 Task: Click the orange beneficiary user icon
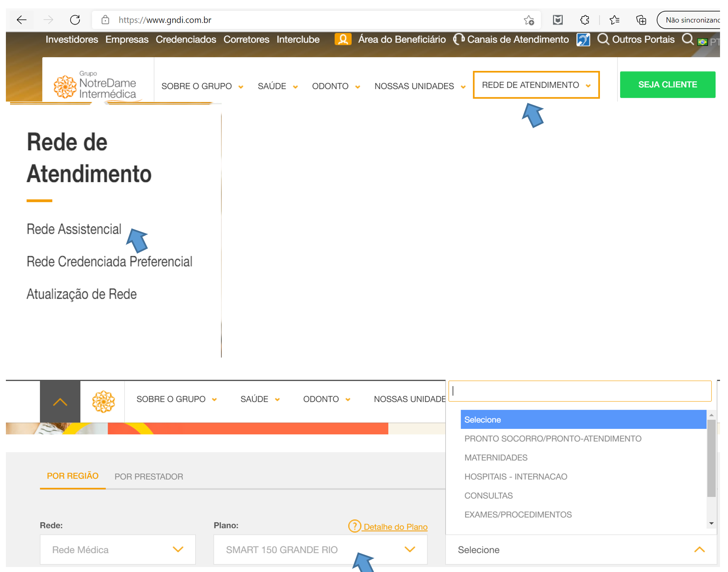(x=343, y=39)
